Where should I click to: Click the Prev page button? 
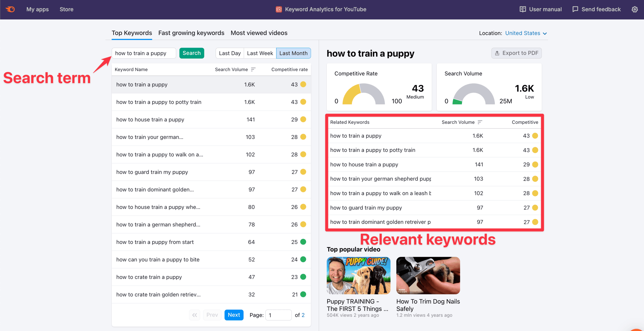tap(212, 315)
